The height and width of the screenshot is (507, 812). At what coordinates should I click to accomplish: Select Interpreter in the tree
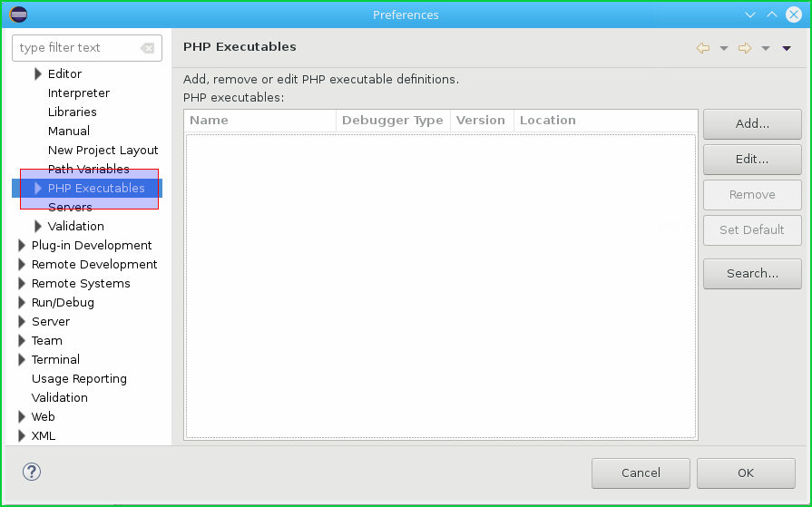click(79, 93)
